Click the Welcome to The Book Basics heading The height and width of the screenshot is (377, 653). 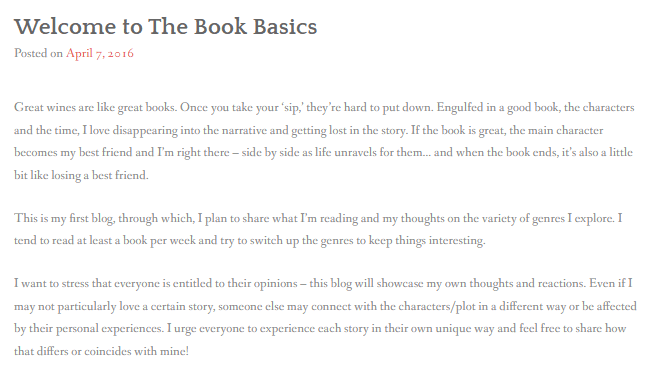[166, 27]
